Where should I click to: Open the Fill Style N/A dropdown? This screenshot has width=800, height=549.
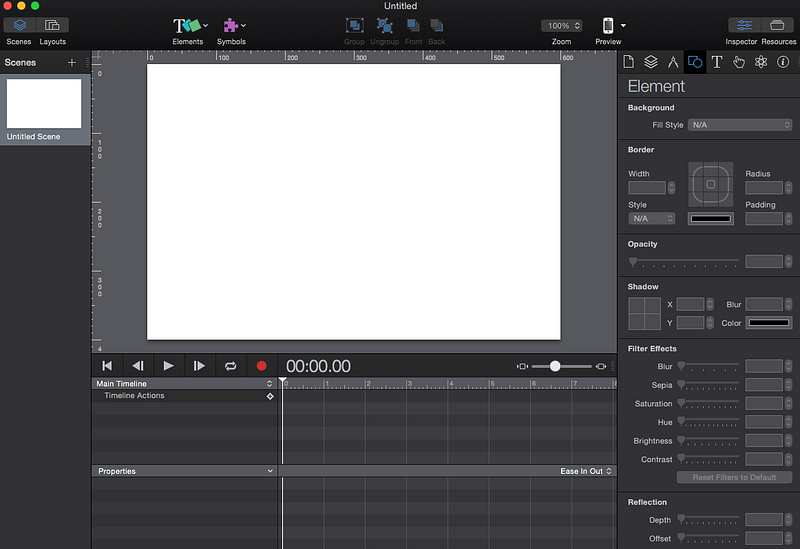click(740, 125)
